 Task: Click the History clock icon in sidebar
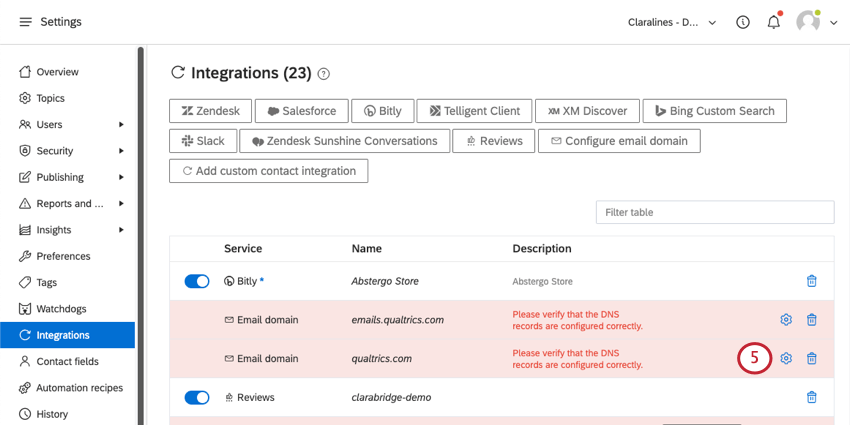click(x=25, y=414)
